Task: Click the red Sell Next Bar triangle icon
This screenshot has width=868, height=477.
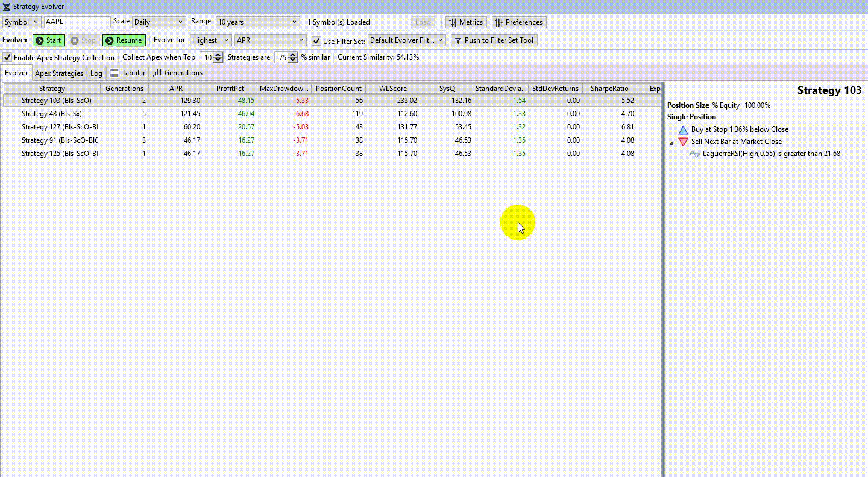Action: pyautogui.click(x=684, y=142)
